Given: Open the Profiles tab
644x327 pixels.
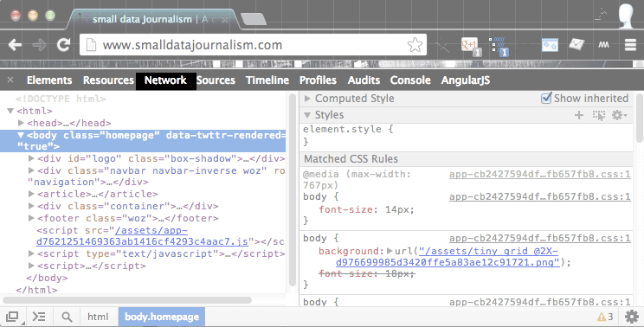Looking at the screenshot, I should (x=318, y=80).
